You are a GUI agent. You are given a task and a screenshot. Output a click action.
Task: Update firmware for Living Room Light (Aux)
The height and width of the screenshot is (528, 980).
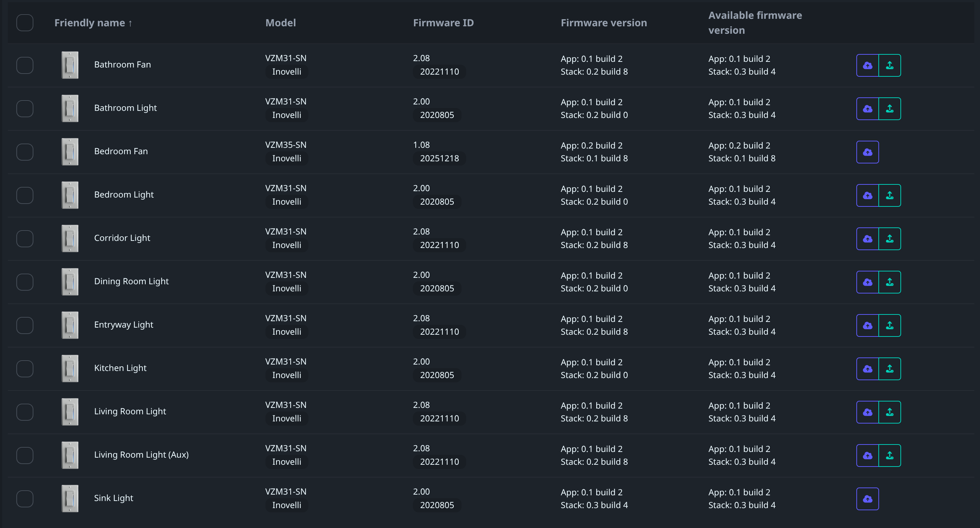[889, 456]
